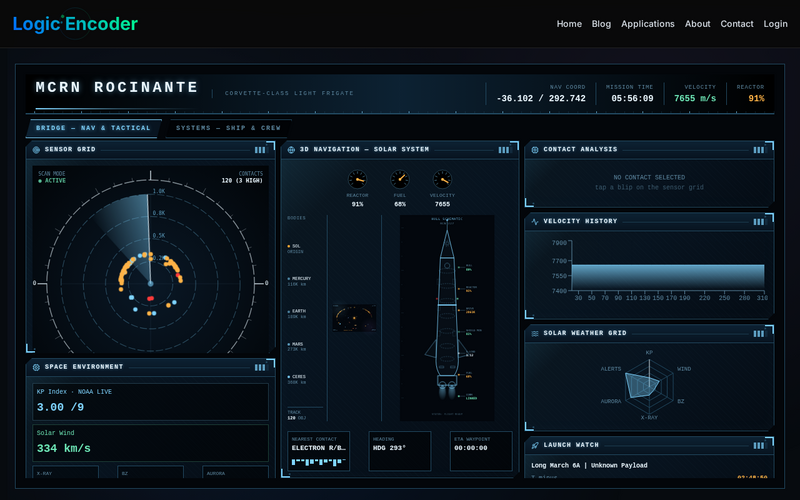The width and height of the screenshot is (800, 500).
Task: Click the 3D Navigation panel bars indicator
Action: click(504, 149)
